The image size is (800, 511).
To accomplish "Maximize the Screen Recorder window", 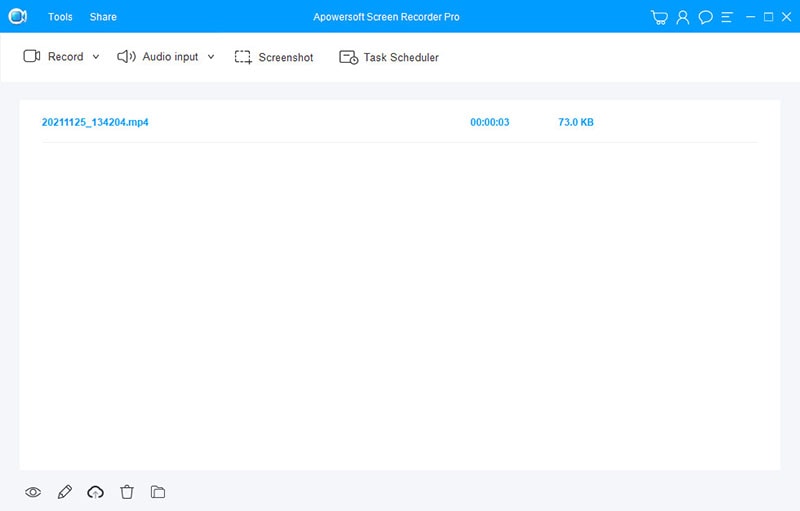I will [768, 17].
